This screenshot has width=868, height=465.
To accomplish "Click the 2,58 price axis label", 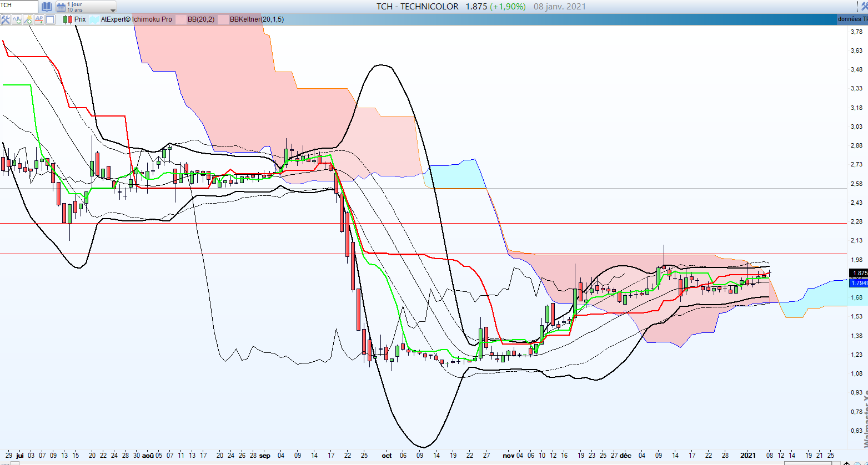I will pyautogui.click(x=856, y=184).
